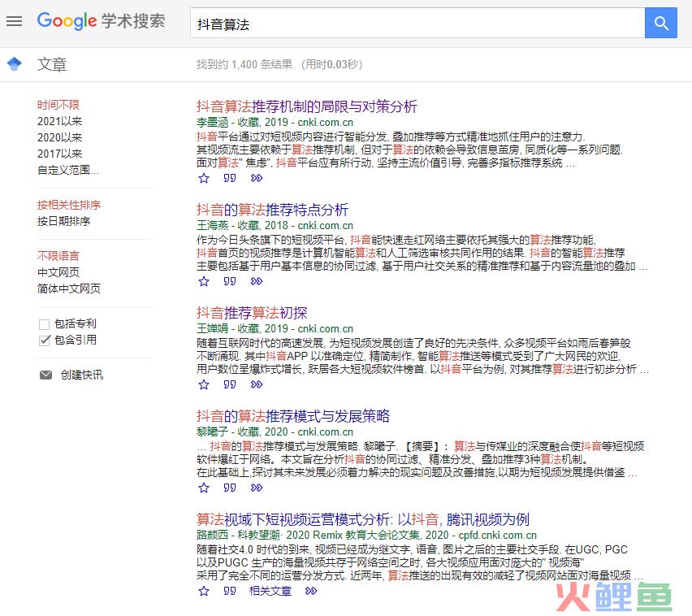Image resolution: width=692 pixels, height=616 pixels.
Task: Click the 找到约 1,400 条结果 text
Action: tap(244, 64)
